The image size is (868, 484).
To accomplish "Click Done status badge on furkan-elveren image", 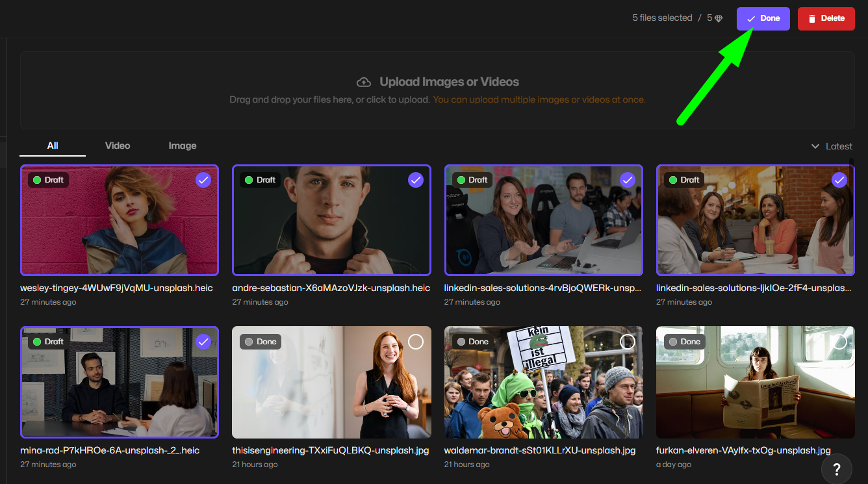I will 684,342.
